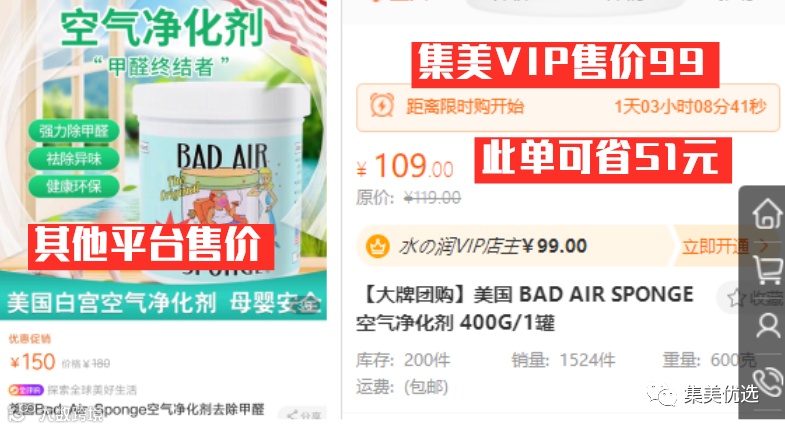Click the 【大牌团购】BAD AIR SPONGE title

526,308
